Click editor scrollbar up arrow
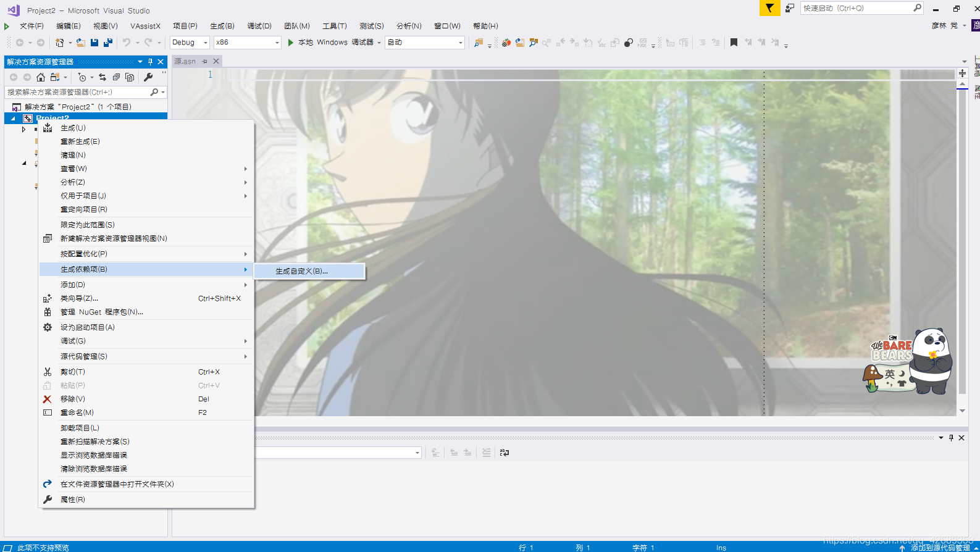Screen dimensions: 980x552 click(x=962, y=84)
